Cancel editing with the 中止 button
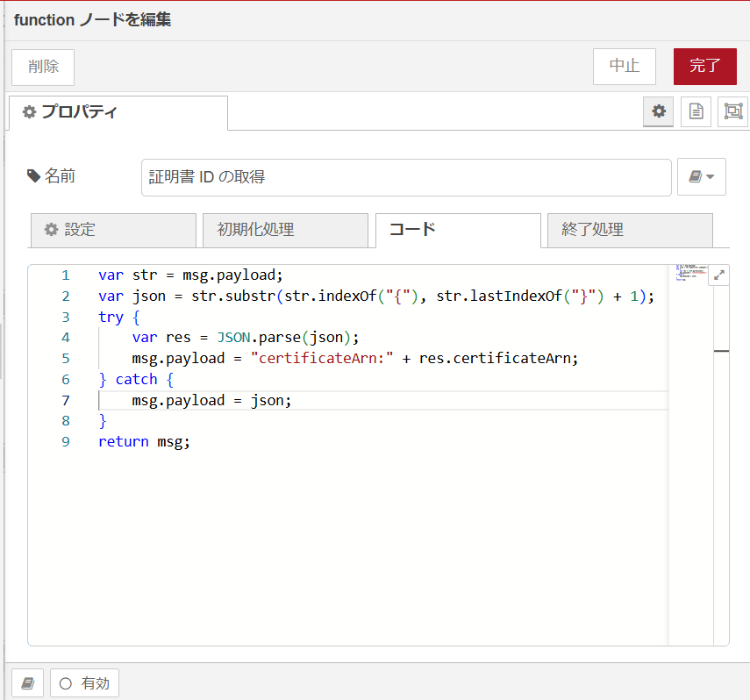This screenshot has width=750, height=700. tap(625, 67)
